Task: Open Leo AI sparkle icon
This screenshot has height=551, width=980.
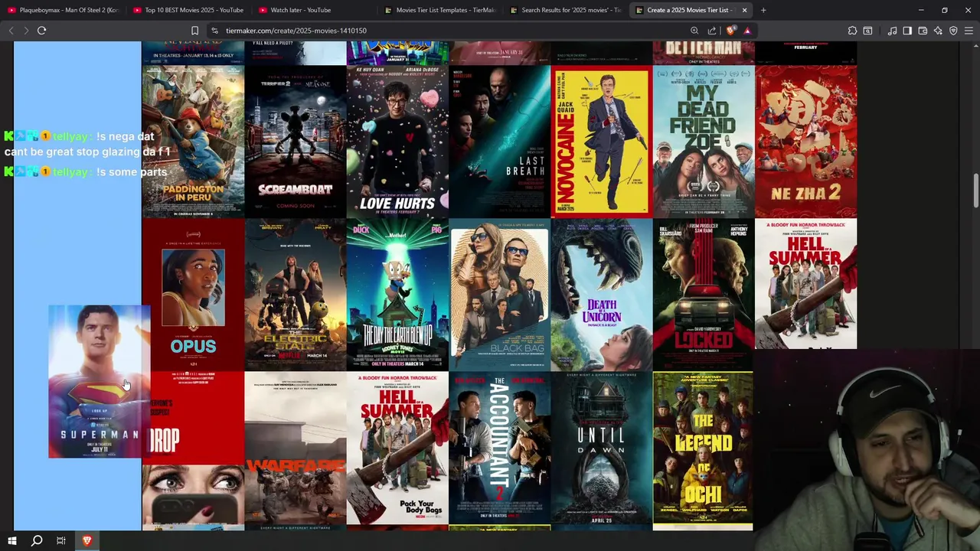Action: (938, 31)
